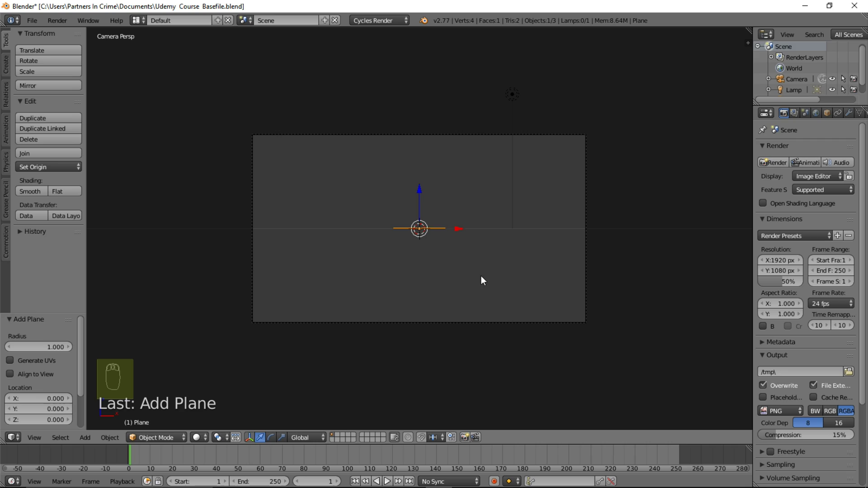Adjust the Compression slider
This screenshot has height=488, width=868.
point(806,434)
